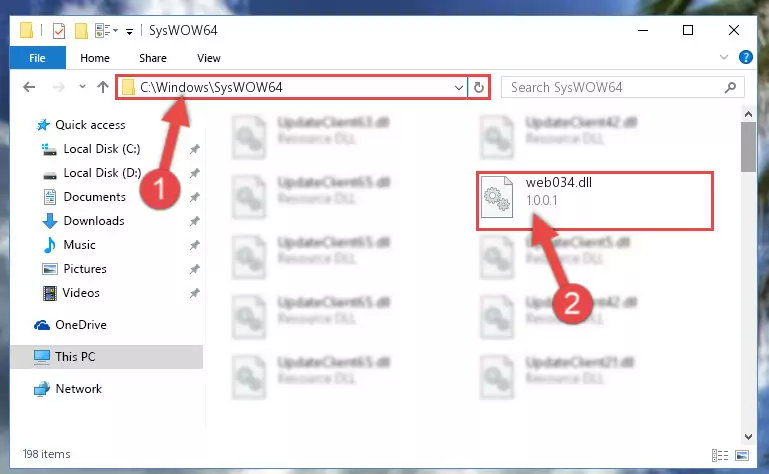Screen dimensions: 769x474
Task: Select Network in the navigation pane
Action: [78, 389]
